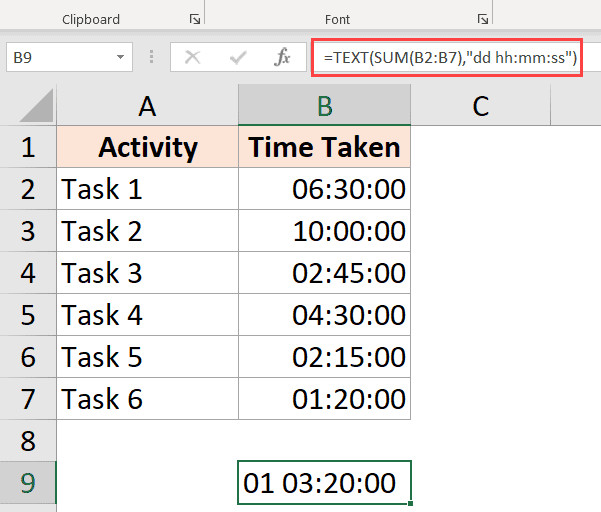
Task: Click the Activity header cell
Action: click(x=147, y=148)
